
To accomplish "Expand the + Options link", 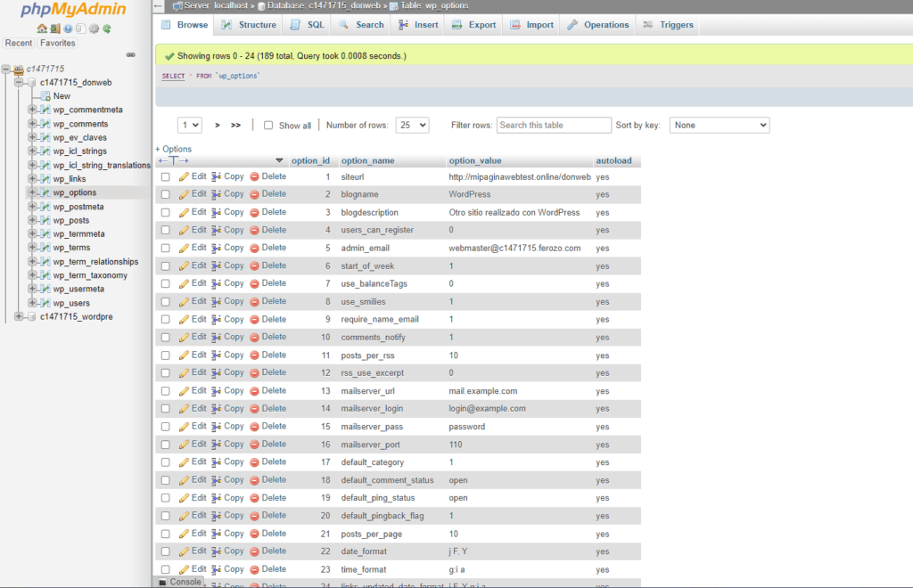I will 174,149.
